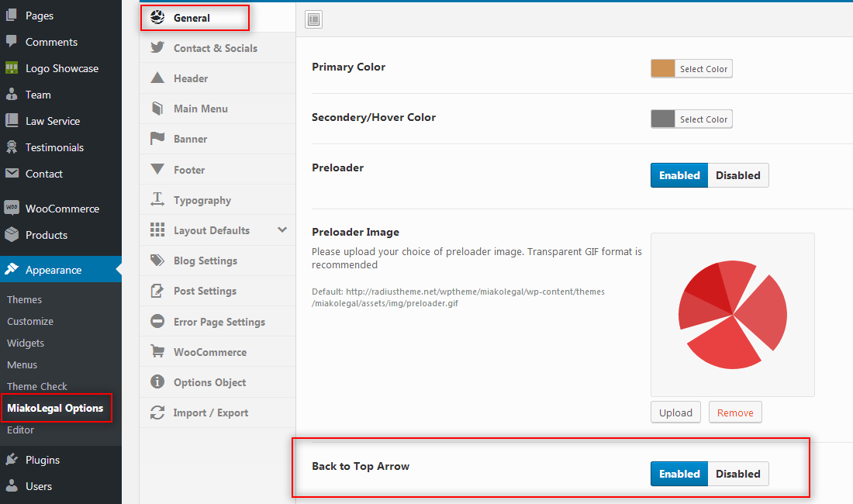The height and width of the screenshot is (504, 853).
Task: Open Customize under Appearance
Action: (30, 321)
